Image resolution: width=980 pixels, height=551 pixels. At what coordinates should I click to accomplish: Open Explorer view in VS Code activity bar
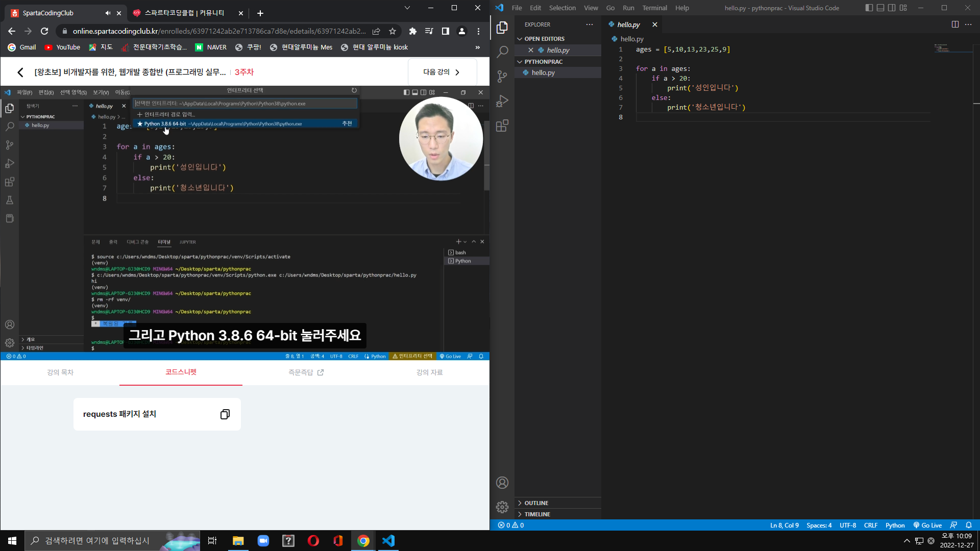point(502,27)
